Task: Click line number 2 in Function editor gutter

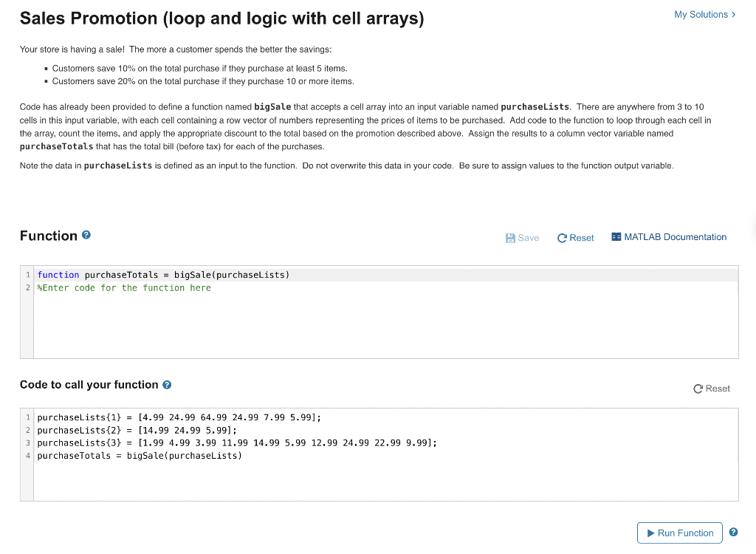Action: (27, 287)
